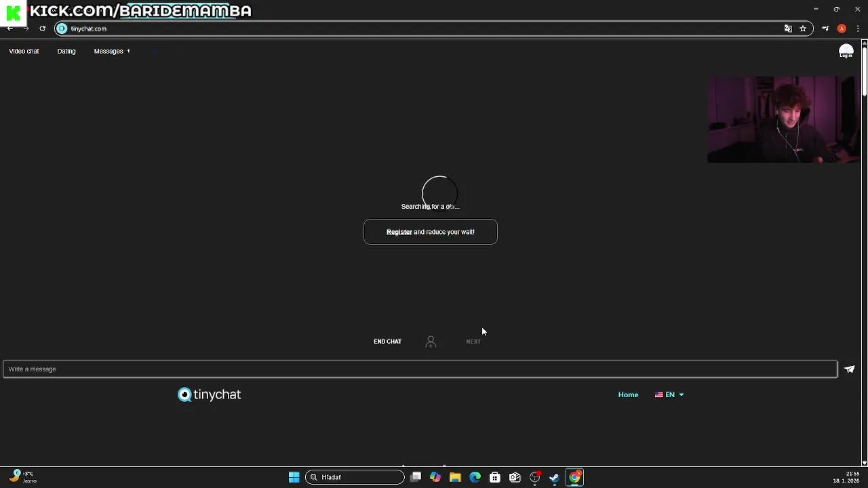Open Task View on the taskbar
Image resolution: width=868 pixels, height=488 pixels.
click(x=416, y=477)
